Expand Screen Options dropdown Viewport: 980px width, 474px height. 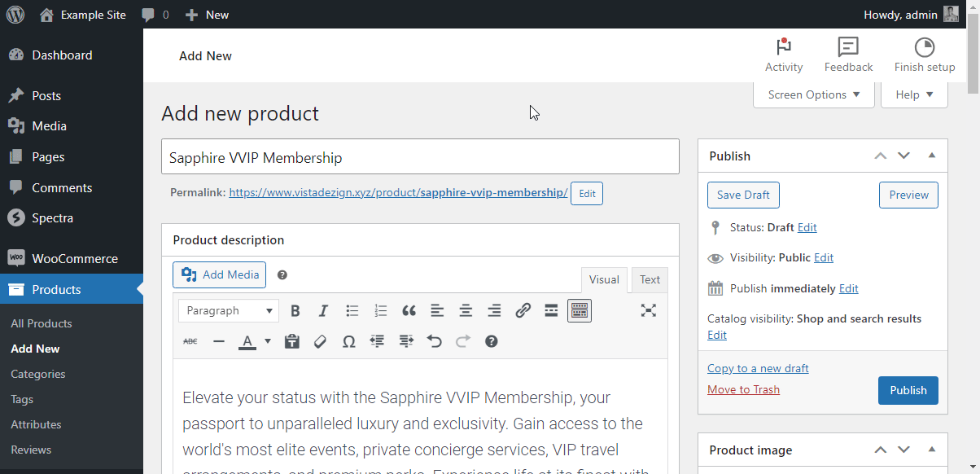coord(814,94)
